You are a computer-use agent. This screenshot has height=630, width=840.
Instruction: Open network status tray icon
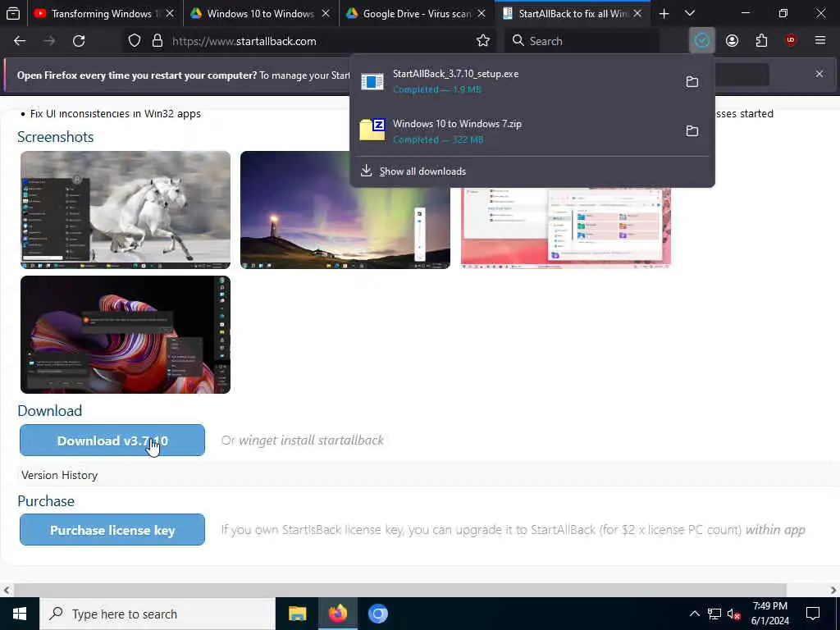coord(714,614)
